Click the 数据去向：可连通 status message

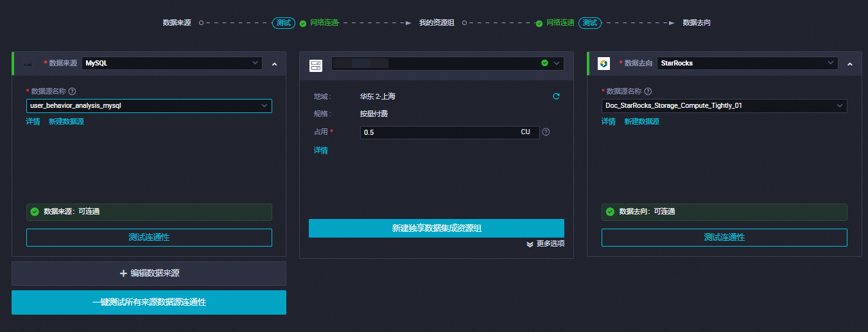pos(724,212)
